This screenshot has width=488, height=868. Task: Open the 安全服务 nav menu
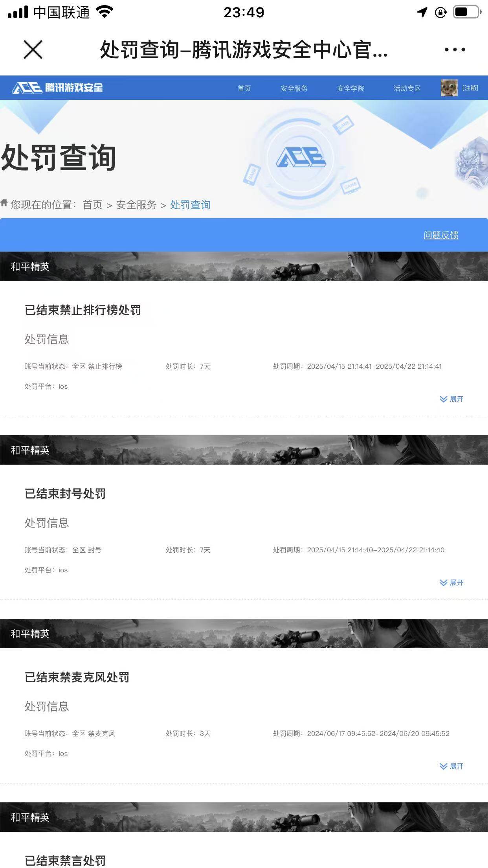tap(294, 88)
